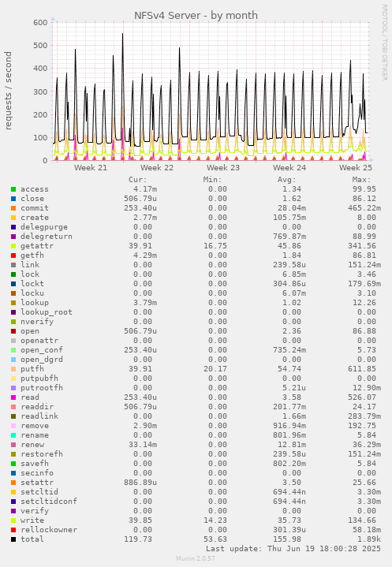Click putfh max value '611.85'

click(x=362, y=369)
